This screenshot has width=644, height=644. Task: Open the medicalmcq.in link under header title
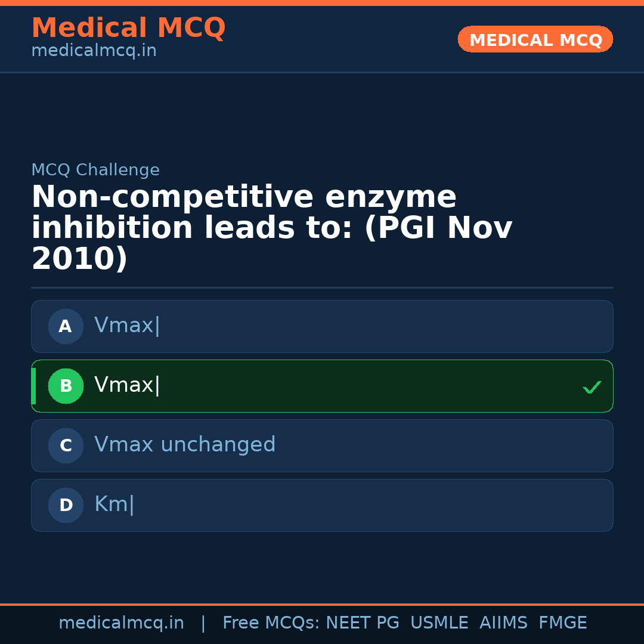point(94,51)
